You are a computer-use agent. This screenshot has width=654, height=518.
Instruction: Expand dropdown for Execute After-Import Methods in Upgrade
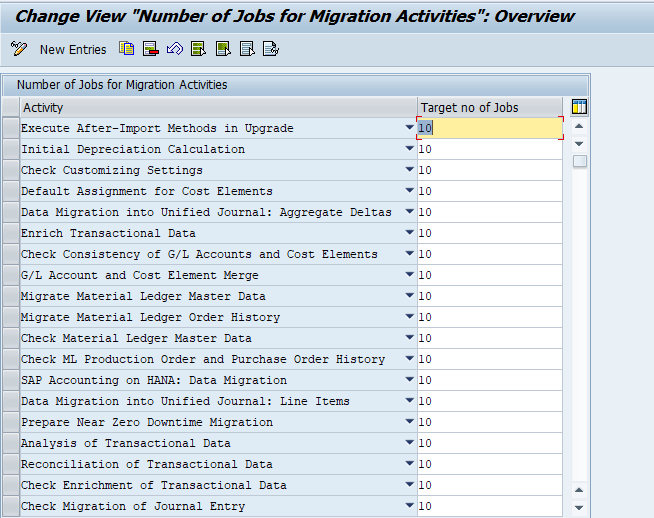(x=409, y=128)
